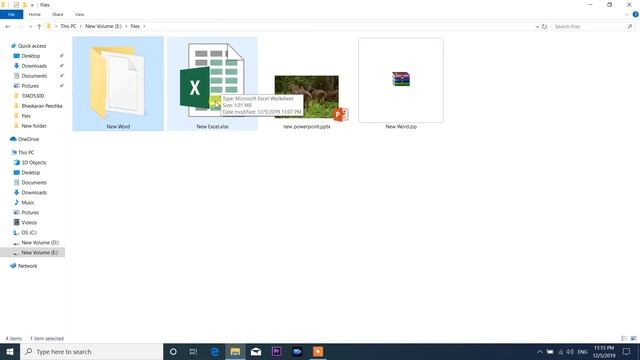Go back using the Back arrow
The image size is (640, 360).
click(8, 27)
